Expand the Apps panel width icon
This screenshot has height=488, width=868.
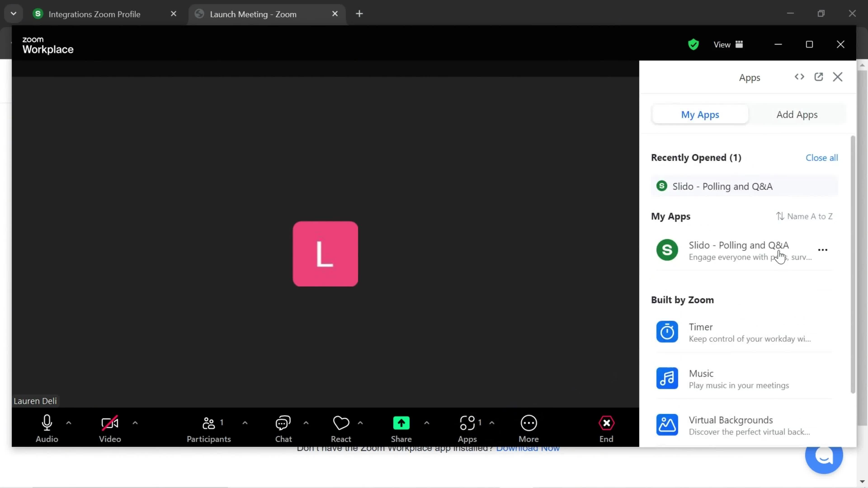(x=799, y=77)
